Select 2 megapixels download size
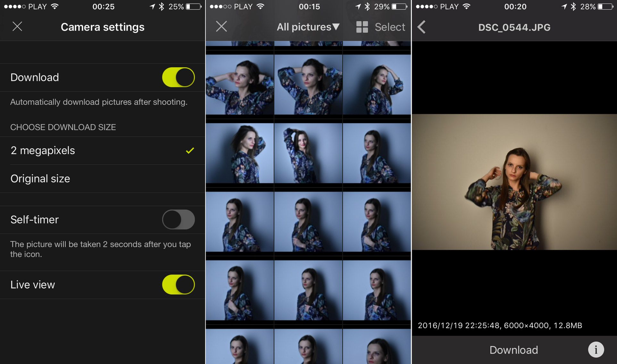The image size is (617, 364). pos(103,151)
